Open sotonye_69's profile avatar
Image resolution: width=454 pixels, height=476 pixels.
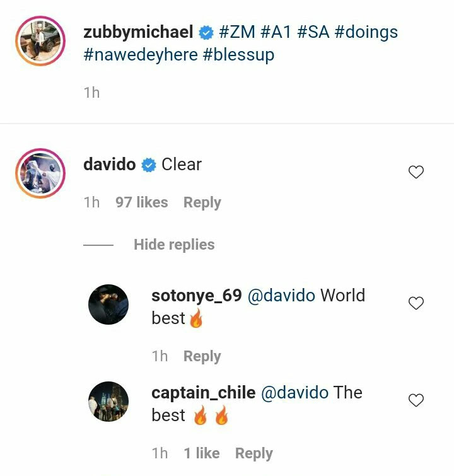pos(108,305)
